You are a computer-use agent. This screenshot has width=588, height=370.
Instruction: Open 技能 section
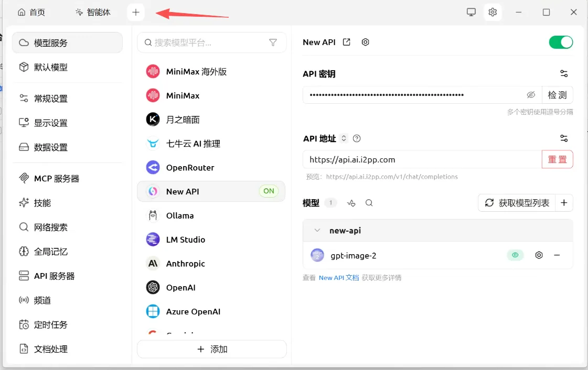[68, 203]
